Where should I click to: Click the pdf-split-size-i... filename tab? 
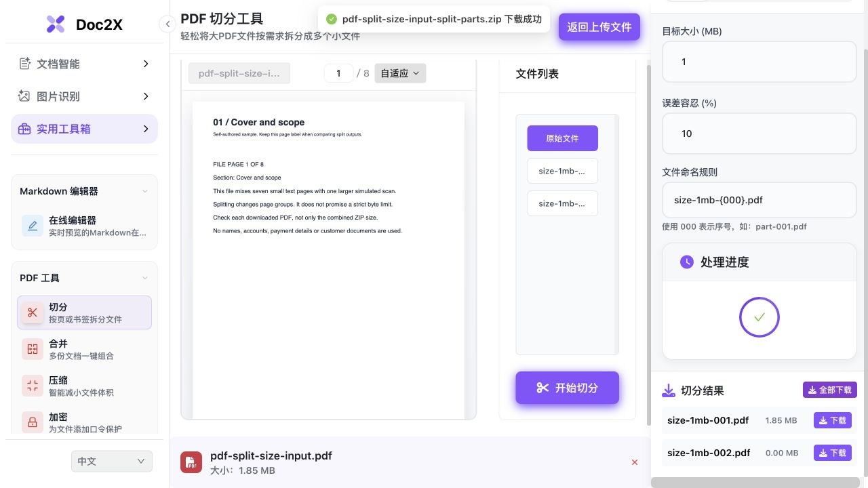coord(239,73)
